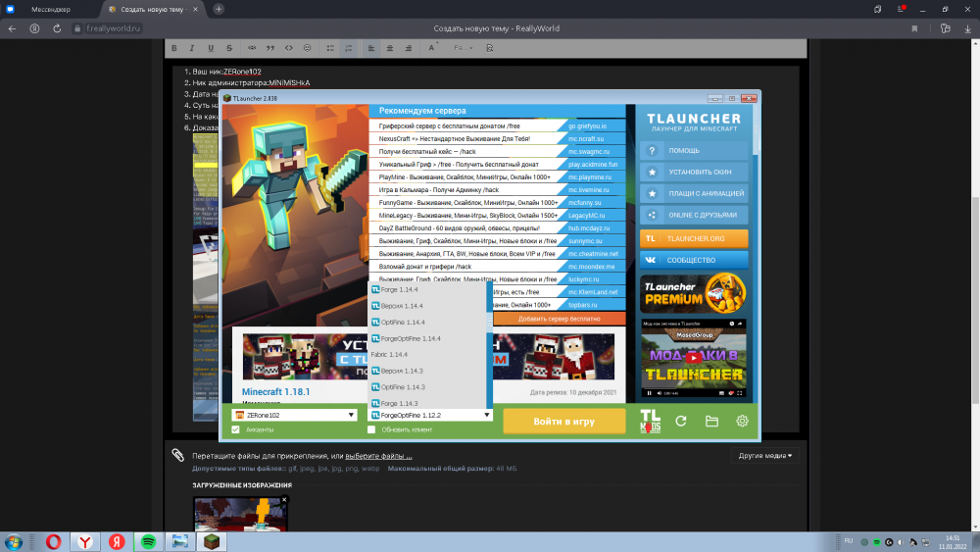
Task: Toggle italic formatting in forum editor
Action: click(x=192, y=48)
